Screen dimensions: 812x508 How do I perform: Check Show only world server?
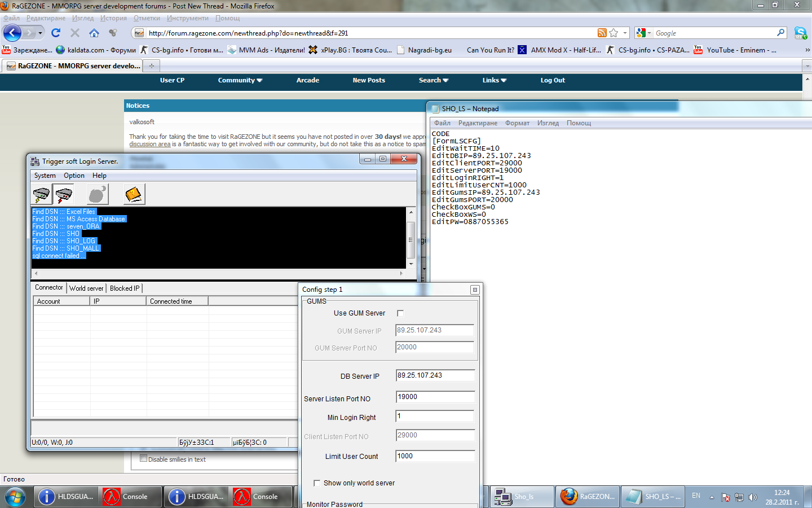click(x=317, y=483)
